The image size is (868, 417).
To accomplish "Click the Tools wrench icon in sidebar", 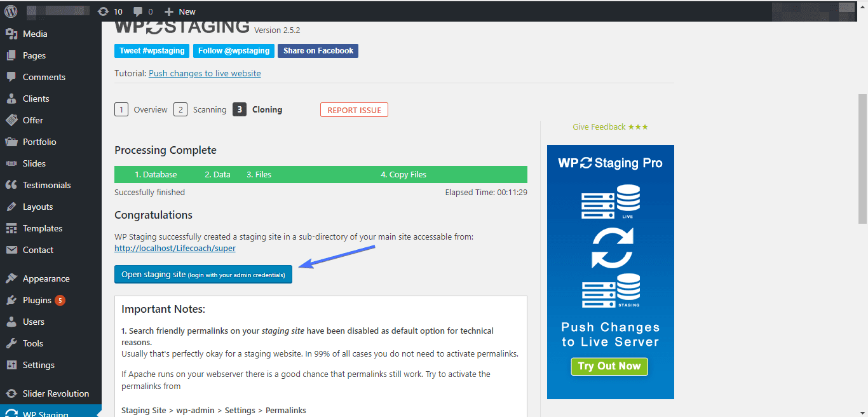I will pos(11,343).
